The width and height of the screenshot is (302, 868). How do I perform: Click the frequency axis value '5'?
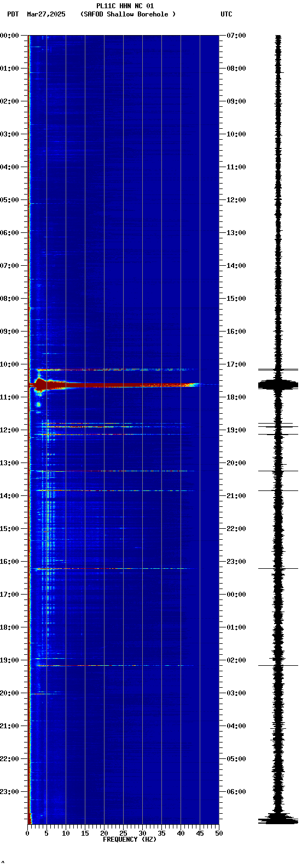click(x=47, y=833)
